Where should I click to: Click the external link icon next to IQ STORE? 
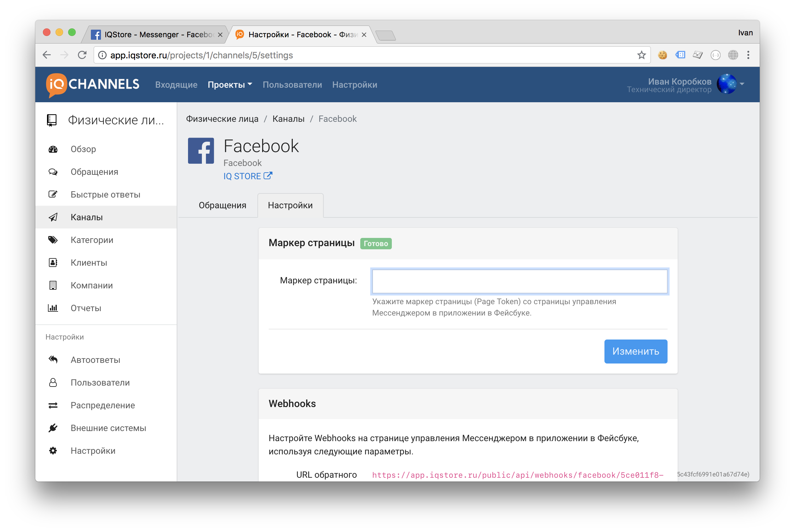tap(268, 176)
